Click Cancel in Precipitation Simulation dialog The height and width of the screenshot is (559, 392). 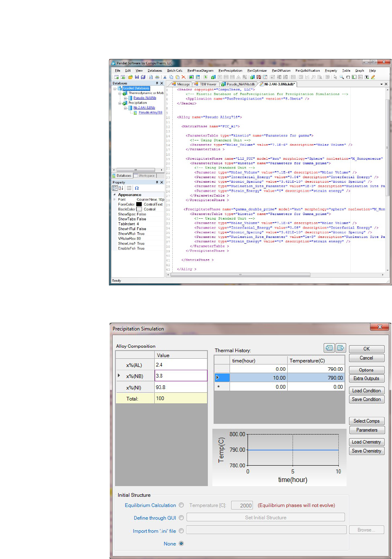click(367, 358)
